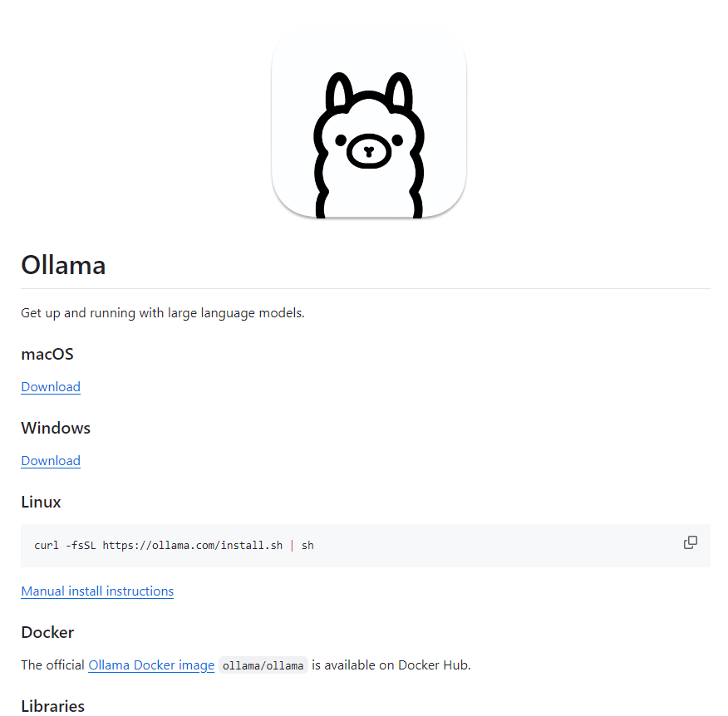Follow the Ollama Docker image link
Screen dimensions: 728x716
[151, 665]
